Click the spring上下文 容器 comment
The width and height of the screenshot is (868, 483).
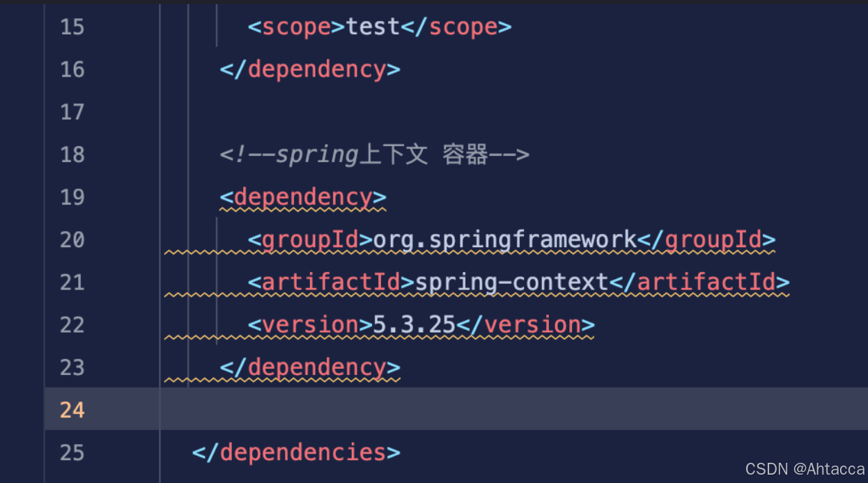pyautogui.click(x=375, y=155)
